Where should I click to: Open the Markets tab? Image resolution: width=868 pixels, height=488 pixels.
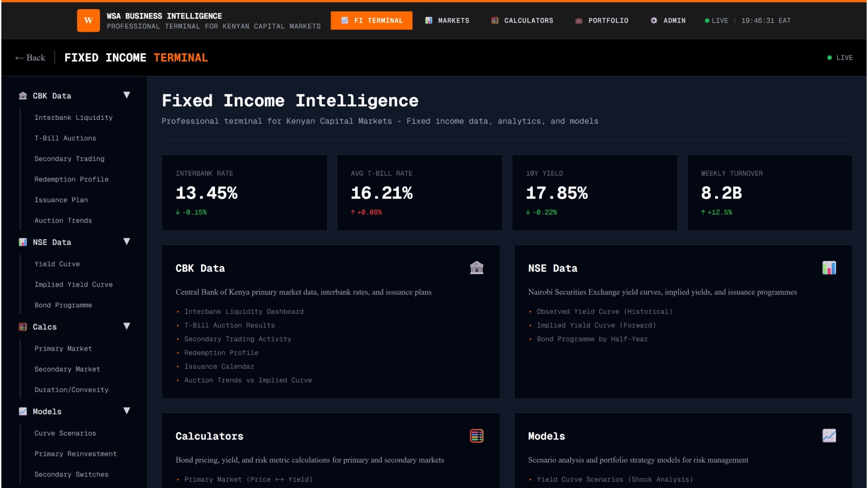(x=447, y=20)
